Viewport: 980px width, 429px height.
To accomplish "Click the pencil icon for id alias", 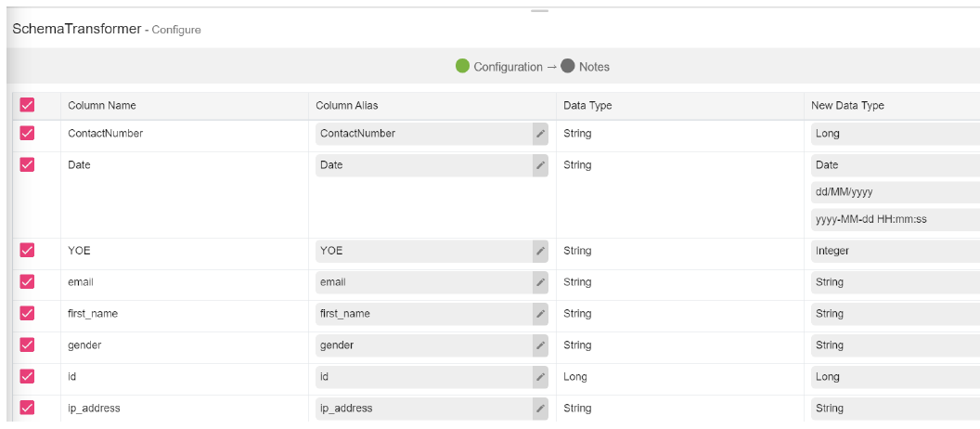I will pyautogui.click(x=540, y=377).
